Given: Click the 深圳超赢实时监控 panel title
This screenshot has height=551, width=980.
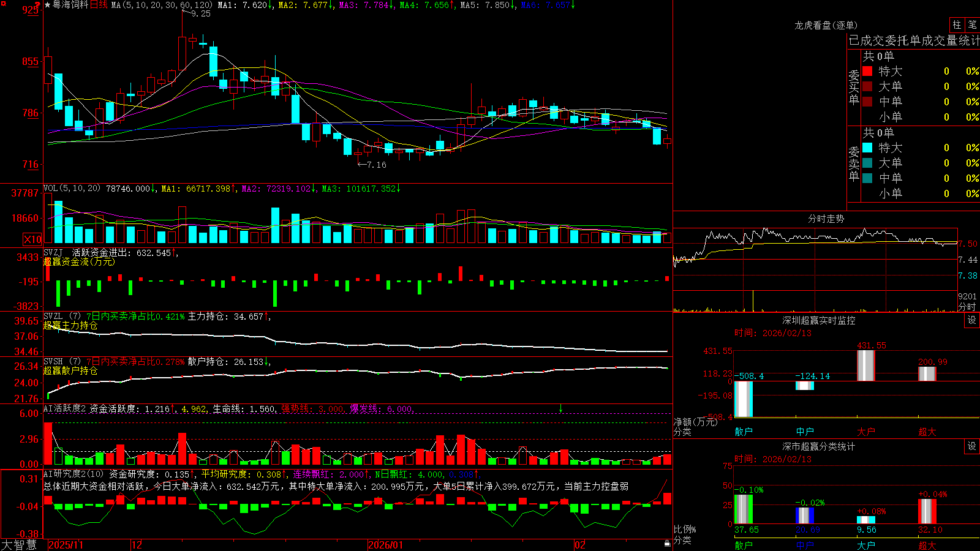Looking at the screenshot, I should pyautogui.click(x=818, y=320).
